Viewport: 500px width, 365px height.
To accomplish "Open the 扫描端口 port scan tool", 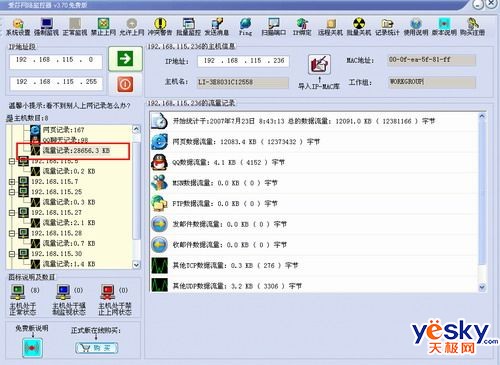I will 274,27.
